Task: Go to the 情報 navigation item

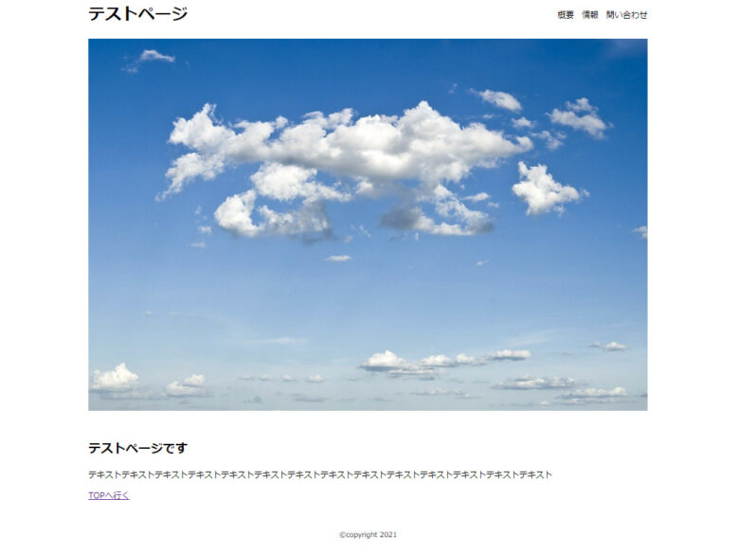Action: [589, 15]
